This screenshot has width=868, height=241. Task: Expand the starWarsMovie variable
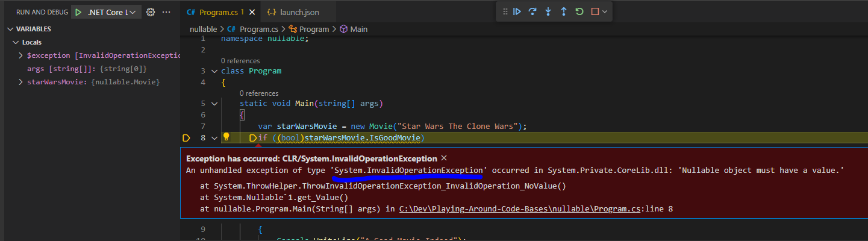tap(22, 82)
